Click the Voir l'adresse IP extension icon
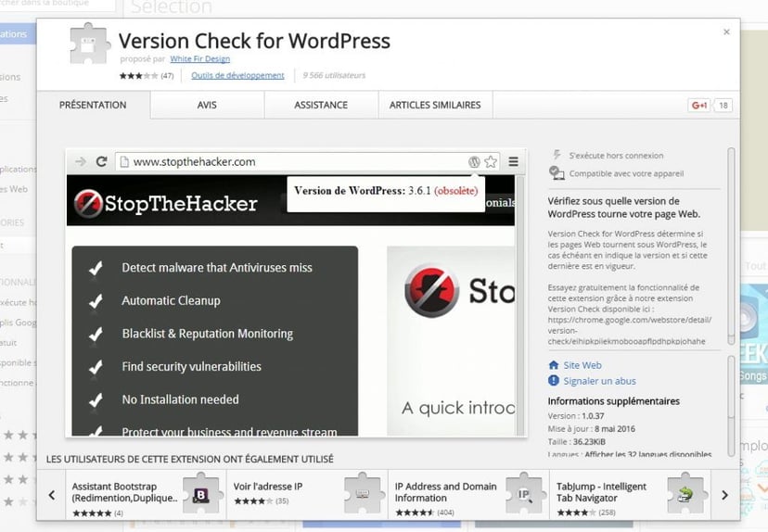768x532 pixels. (x=362, y=493)
